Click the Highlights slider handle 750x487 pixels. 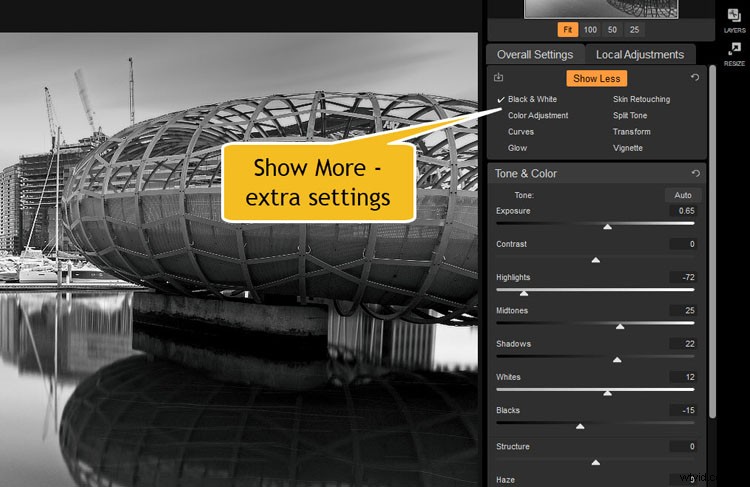coord(524,293)
